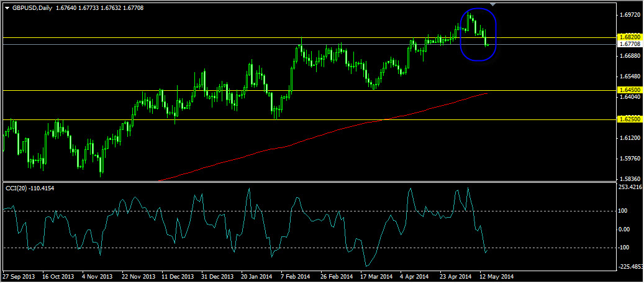This screenshot has height=283, width=644.
Task: Click the 11 Dec 2013 date label
Action: click(178, 276)
